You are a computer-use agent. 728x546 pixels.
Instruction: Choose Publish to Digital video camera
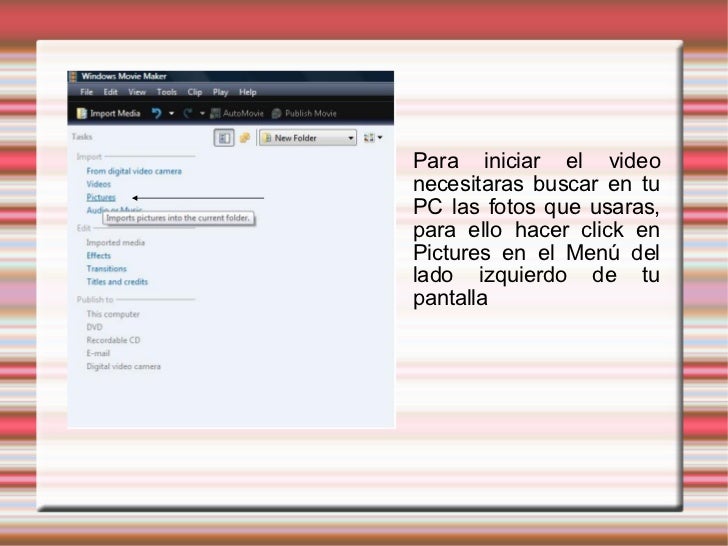(124, 366)
